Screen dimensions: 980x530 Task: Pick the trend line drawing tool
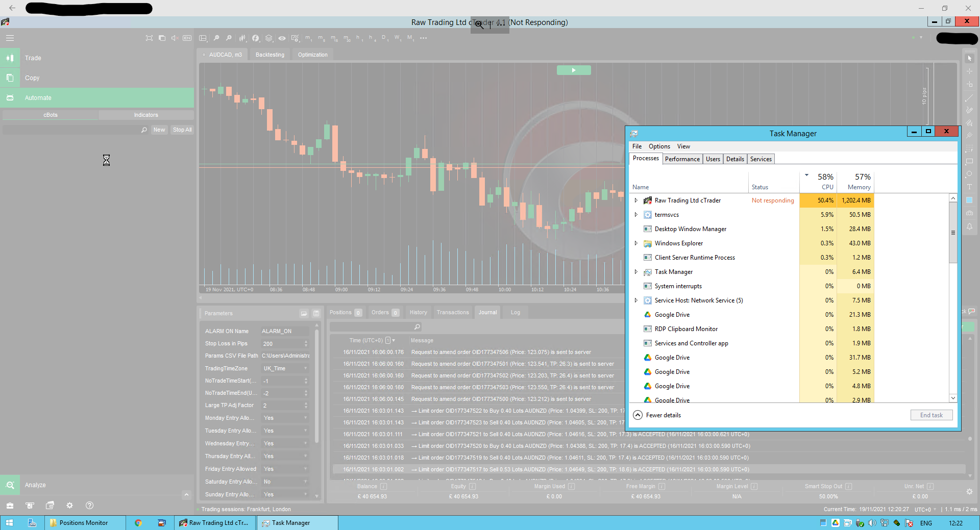(x=969, y=97)
